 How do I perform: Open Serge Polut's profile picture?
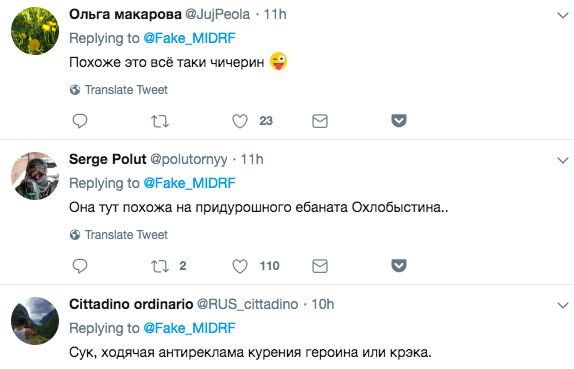[35, 176]
